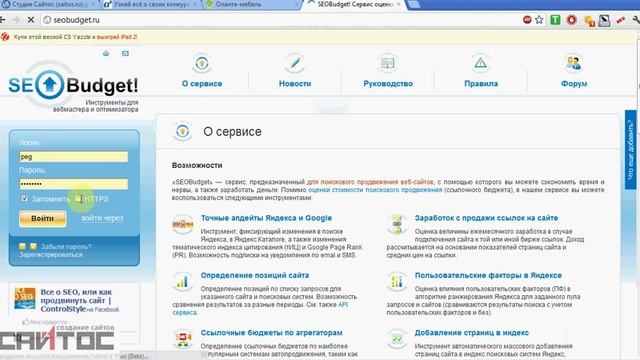The image size is (640, 360).
Task: Close the SEOBudget browser tab
Action: [399, 4]
